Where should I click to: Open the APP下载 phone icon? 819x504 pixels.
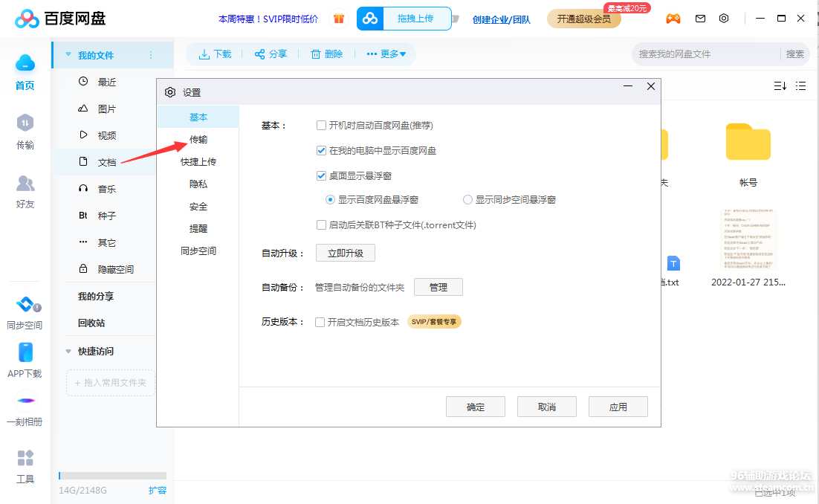pyautogui.click(x=25, y=353)
